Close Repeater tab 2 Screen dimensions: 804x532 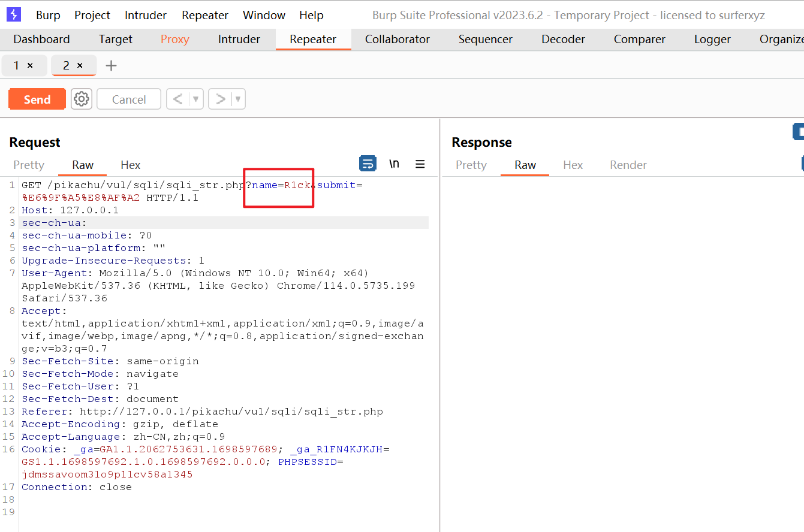80,65
